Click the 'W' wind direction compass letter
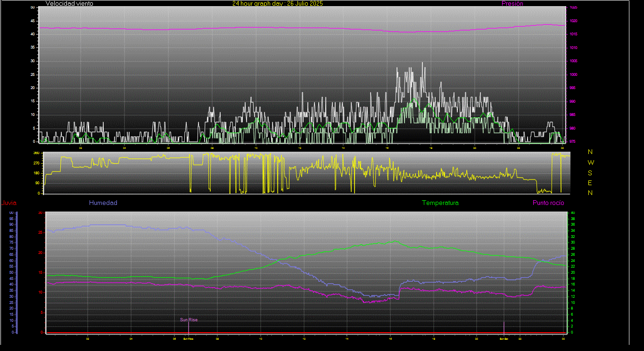The width and height of the screenshot is (644, 351). (591, 162)
